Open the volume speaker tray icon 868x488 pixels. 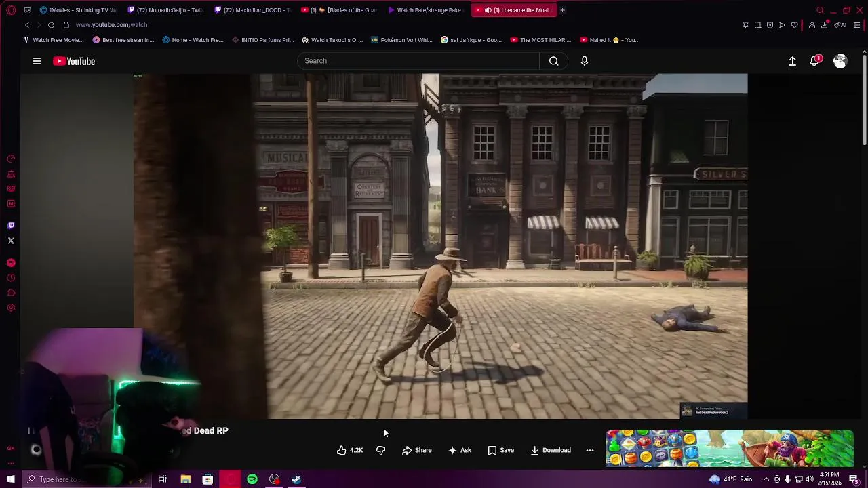tap(810, 479)
